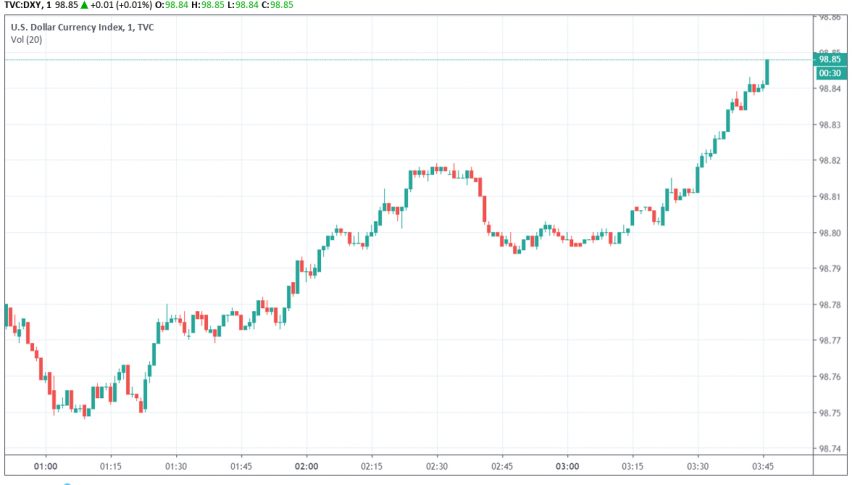Screen dimensions: 852x485
Task: Click the 98.79 price axis label
Action: [830, 269]
